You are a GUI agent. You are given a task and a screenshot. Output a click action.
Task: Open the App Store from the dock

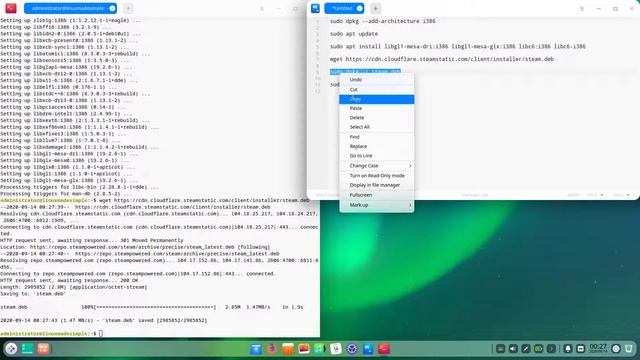(x=288, y=349)
